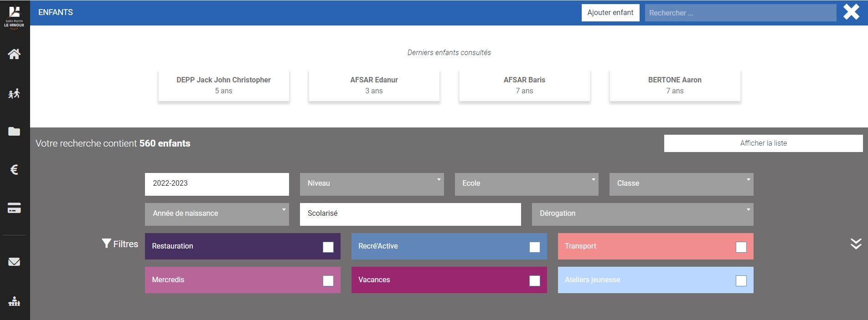Open the folder icon in sidebar
The width and height of the screenshot is (868, 320).
[14, 132]
